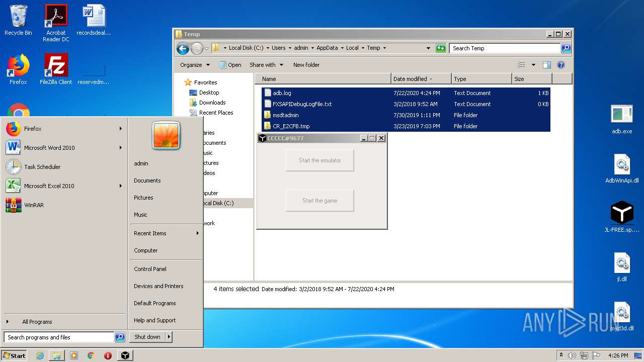The width and height of the screenshot is (644, 362).
Task: Click the volume icon in system tray
Action: 572,355
